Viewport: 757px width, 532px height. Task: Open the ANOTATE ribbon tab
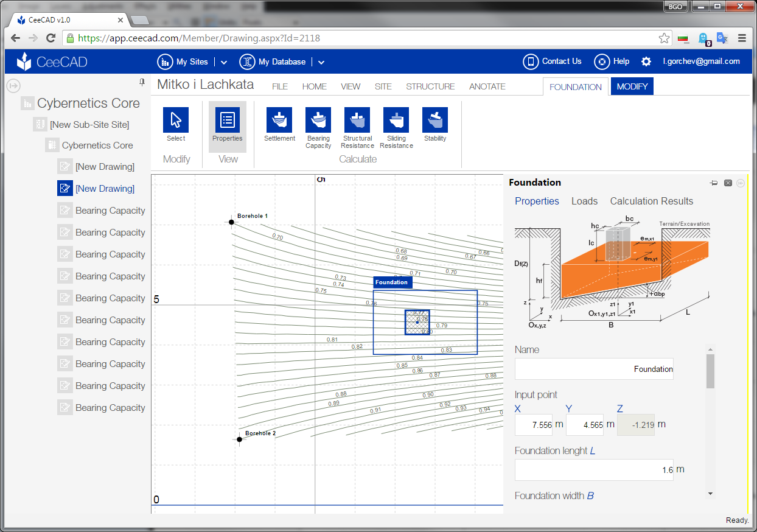pyautogui.click(x=487, y=86)
